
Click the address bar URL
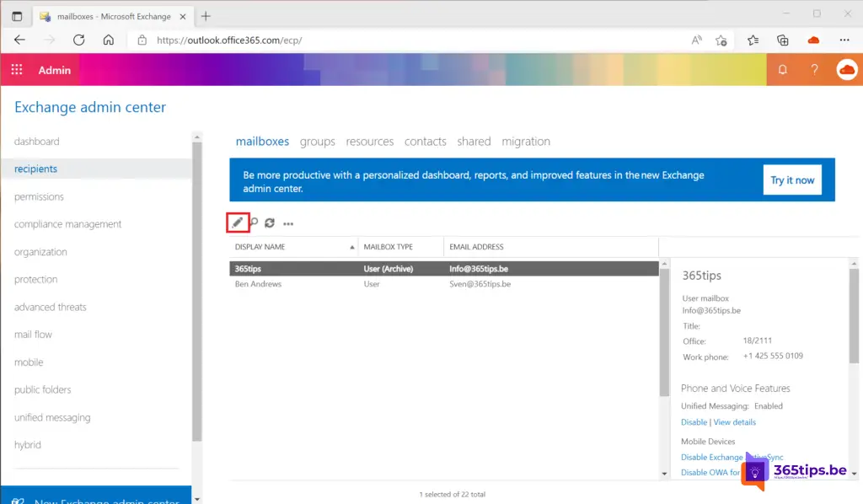[229, 40]
